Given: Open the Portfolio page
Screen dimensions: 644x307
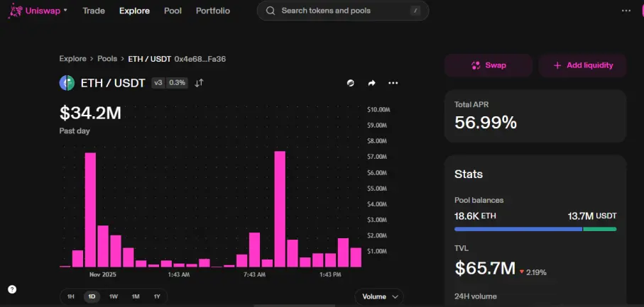Looking at the screenshot, I should point(213,11).
